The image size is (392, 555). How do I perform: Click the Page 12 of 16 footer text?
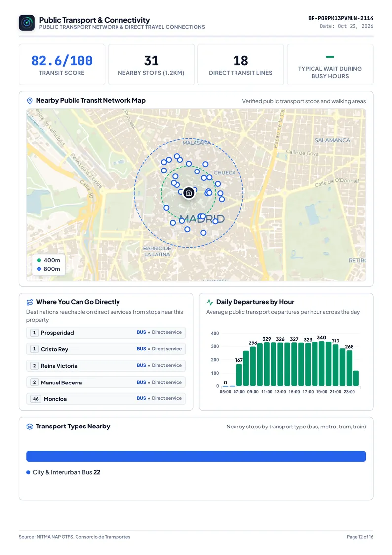pos(360,537)
